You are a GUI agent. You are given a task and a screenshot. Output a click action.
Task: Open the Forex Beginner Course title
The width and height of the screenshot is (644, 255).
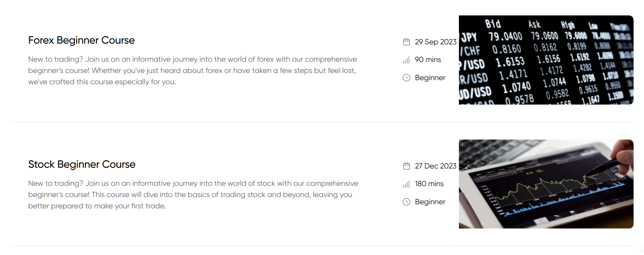[x=81, y=40]
